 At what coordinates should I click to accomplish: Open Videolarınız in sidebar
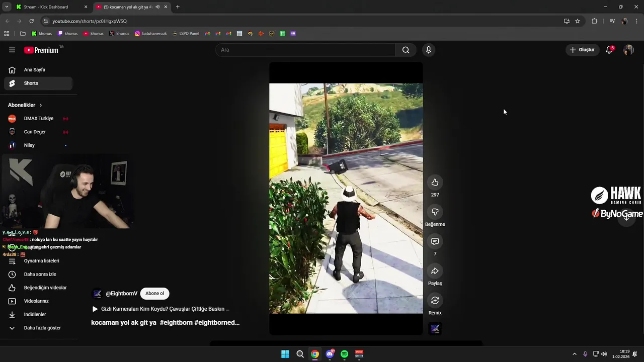pyautogui.click(x=38, y=301)
